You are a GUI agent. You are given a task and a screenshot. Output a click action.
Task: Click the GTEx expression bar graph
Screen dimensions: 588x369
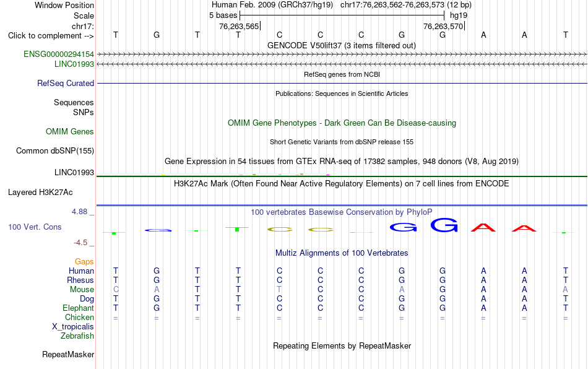(x=342, y=174)
